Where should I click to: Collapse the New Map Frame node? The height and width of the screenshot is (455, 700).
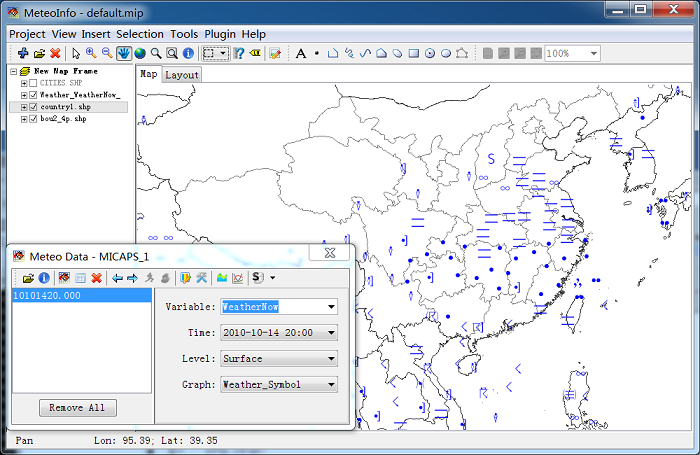pyautogui.click(x=14, y=71)
